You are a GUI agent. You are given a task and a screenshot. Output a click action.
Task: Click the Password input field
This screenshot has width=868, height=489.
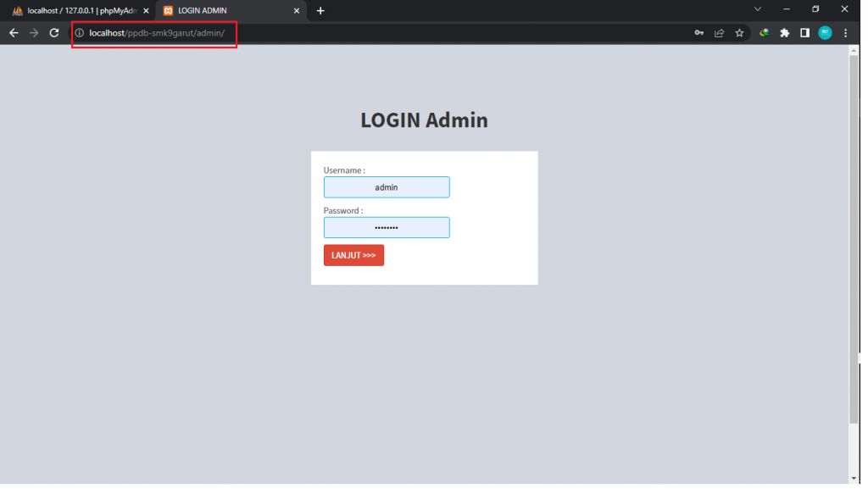click(x=387, y=227)
